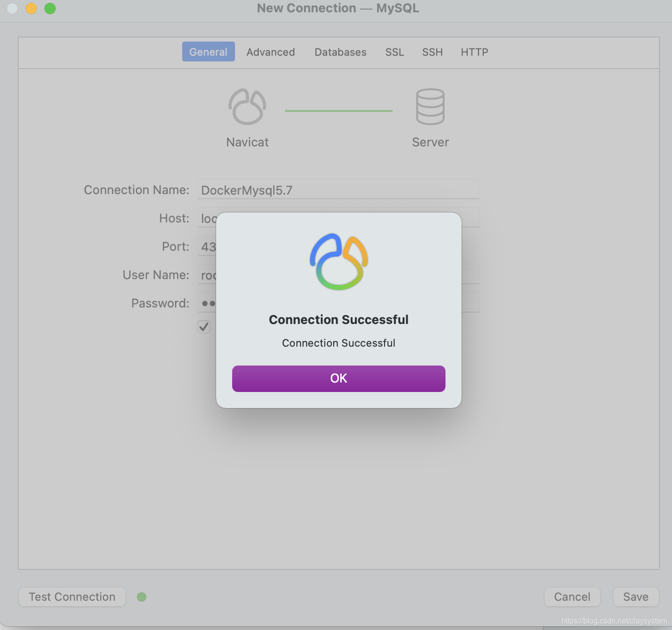Click the Cancel button

[572, 597]
